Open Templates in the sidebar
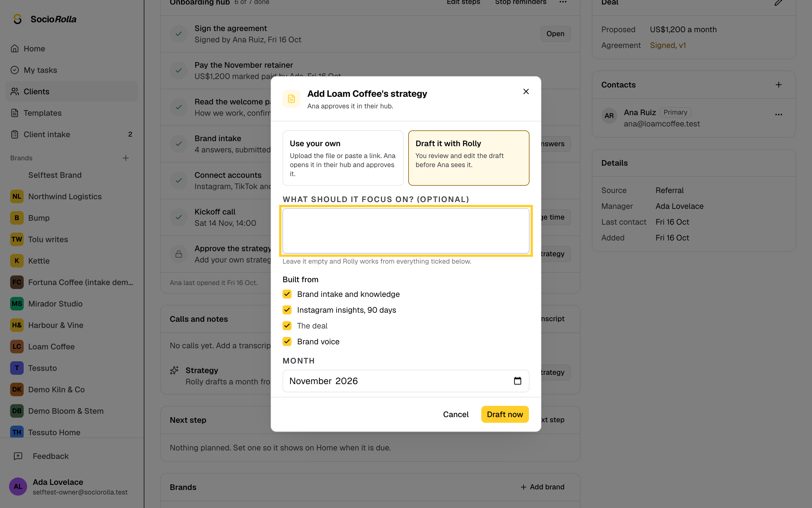Viewport: 812px width, 508px height. (x=72, y=113)
